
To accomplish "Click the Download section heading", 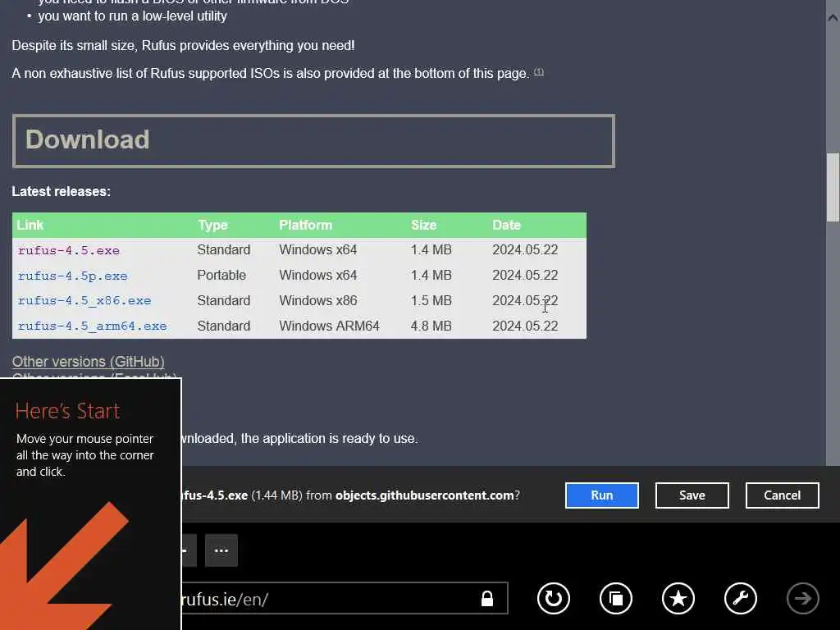I will pyautogui.click(x=87, y=139).
